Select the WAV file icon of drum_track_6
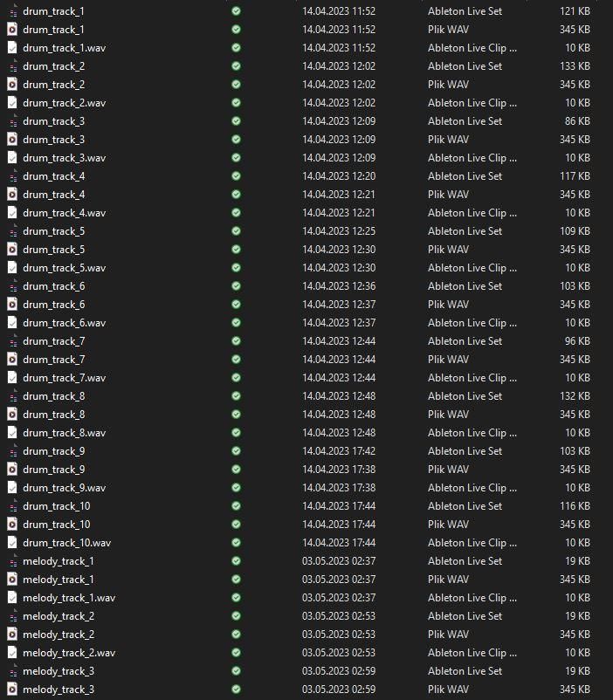The height and width of the screenshot is (700, 613). tap(12, 304)
